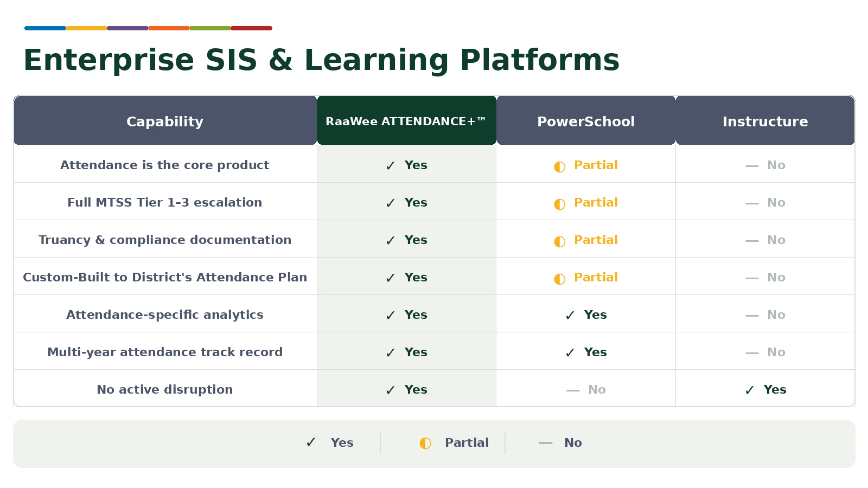Click PowerSchool dash icon for No active disruption

tap(573, 390)
